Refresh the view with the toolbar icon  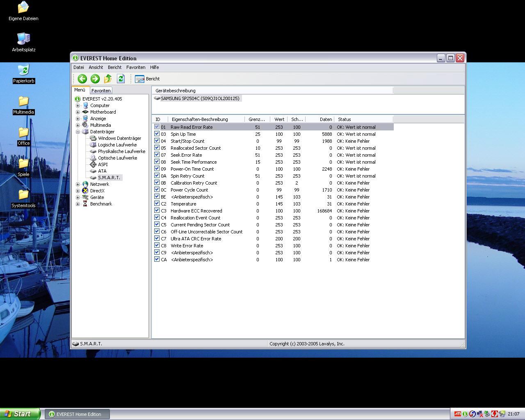(x=121, y=79)
